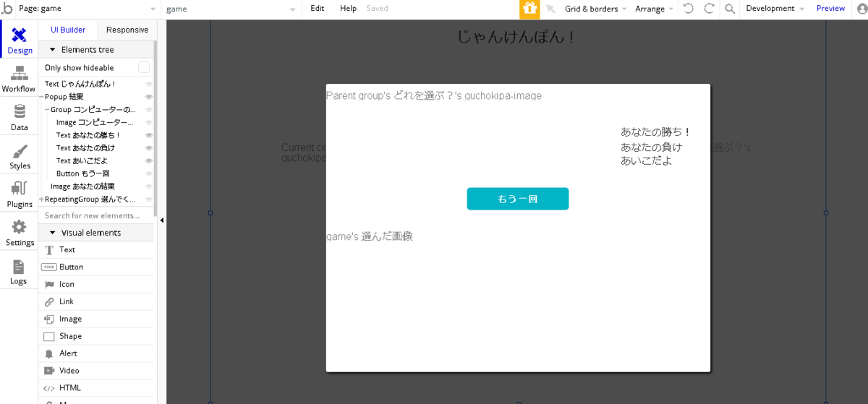Pick the Text element from Visual elements
This screenshot has height=404, width=868.
click(x=97, y=249)
